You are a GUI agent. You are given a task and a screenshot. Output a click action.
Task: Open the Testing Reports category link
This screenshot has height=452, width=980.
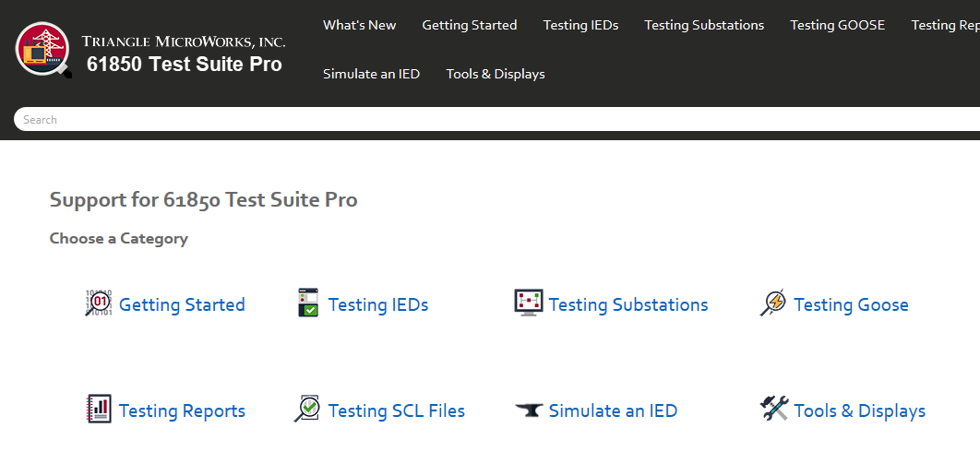pyautogui.click(x=182, y=411)
